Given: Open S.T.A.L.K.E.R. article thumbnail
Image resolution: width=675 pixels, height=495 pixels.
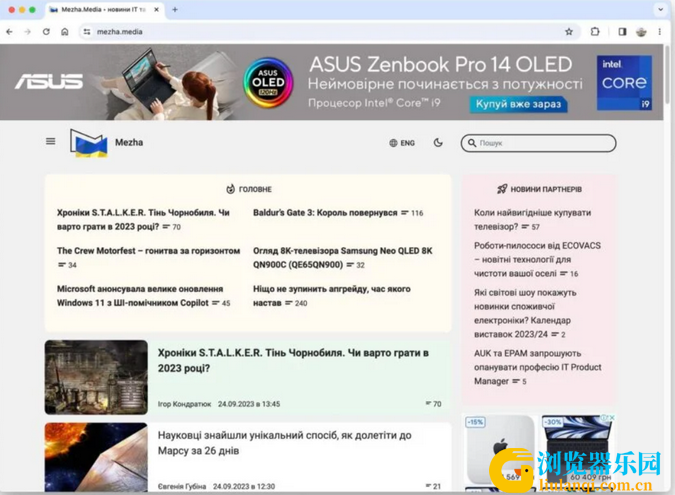Looking at the screenshot, I should click(x=96, y=377).
